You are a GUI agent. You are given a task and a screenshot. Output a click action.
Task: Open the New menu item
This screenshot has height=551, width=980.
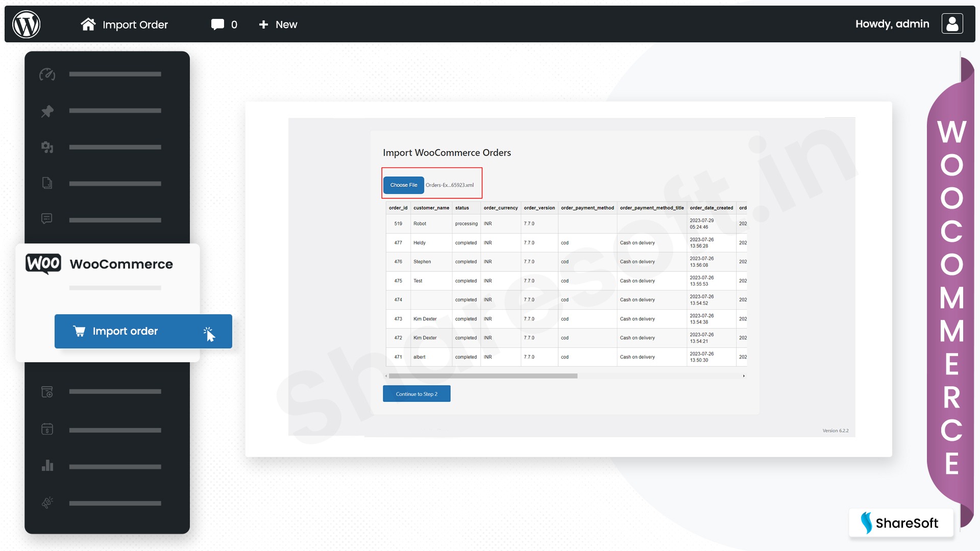tap(278, 24)
